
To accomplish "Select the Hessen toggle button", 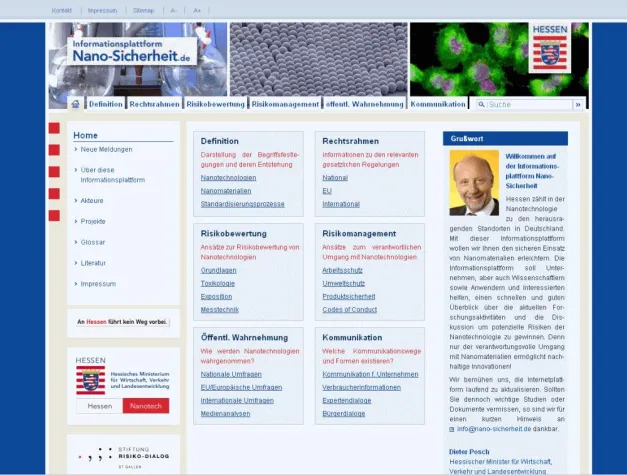I will [100, 406].
